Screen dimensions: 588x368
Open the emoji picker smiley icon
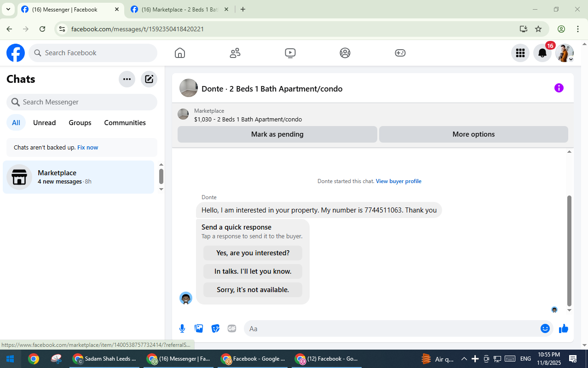[545, 328]
